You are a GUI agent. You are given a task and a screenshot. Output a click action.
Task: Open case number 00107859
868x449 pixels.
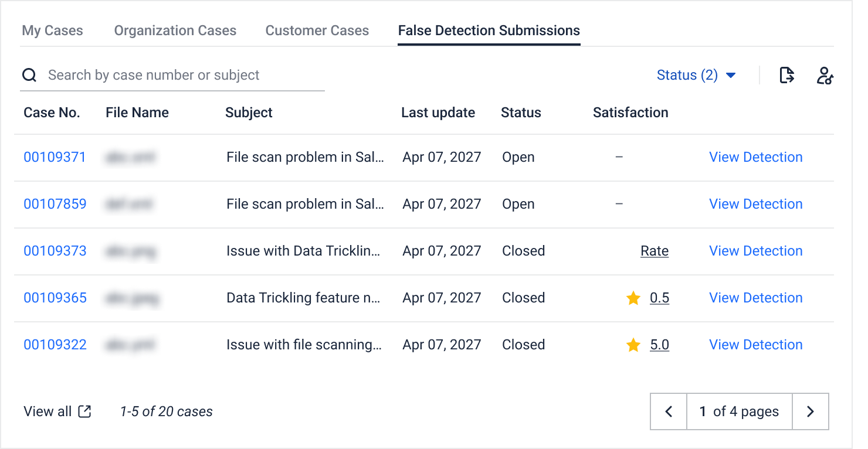pos(55,204)
